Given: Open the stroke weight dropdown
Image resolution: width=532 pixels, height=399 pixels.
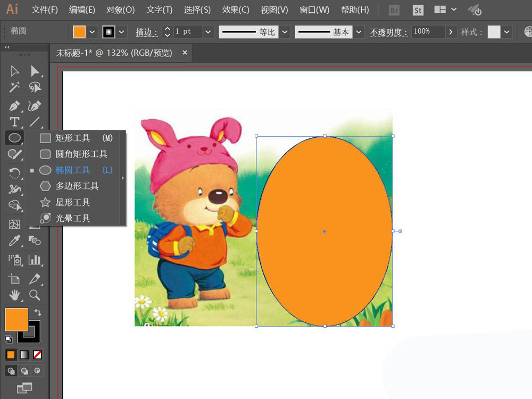Looking at the screenshot, I should (208, 32).
